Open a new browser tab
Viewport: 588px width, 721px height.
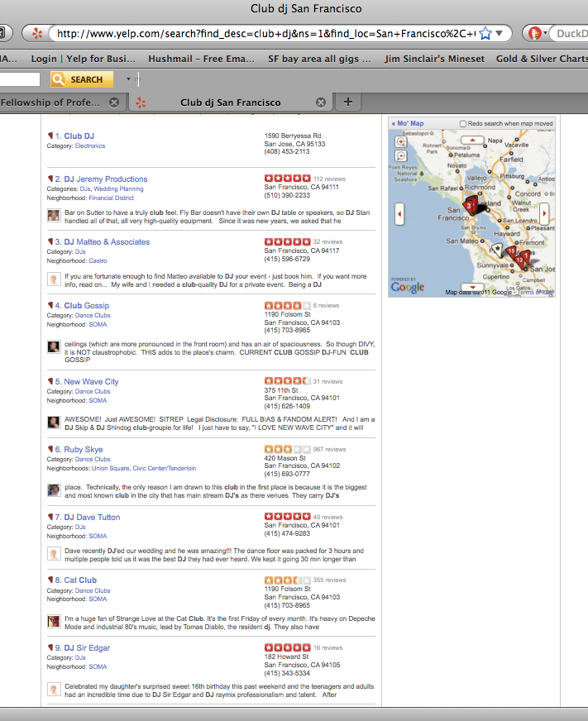pyautogui.click(x=348, y=102)
